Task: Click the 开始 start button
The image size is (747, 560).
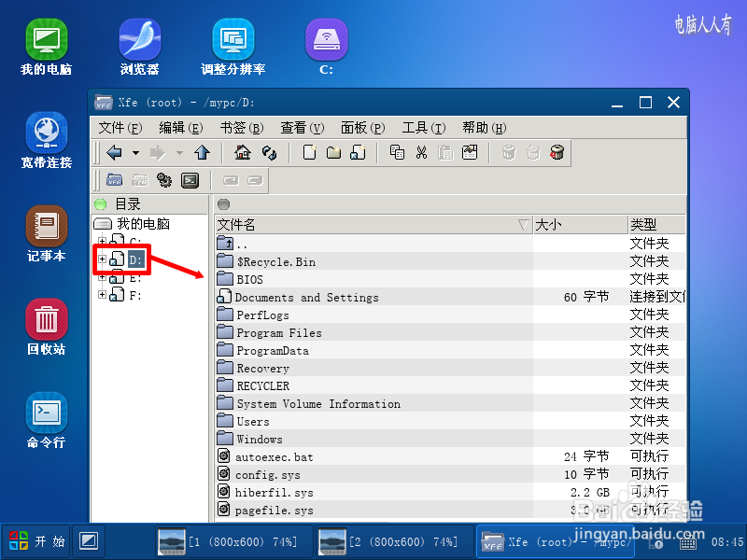Action: (x=36, y=541)
